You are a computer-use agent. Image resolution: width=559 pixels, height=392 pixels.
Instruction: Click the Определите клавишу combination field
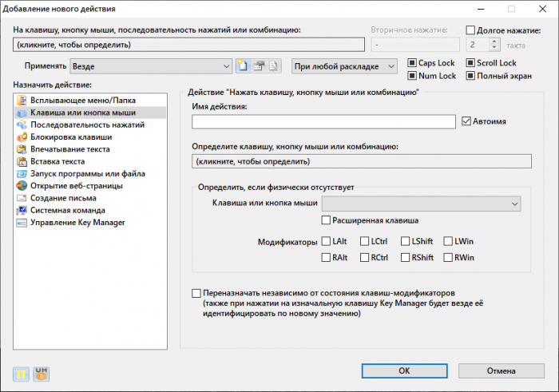362,161
